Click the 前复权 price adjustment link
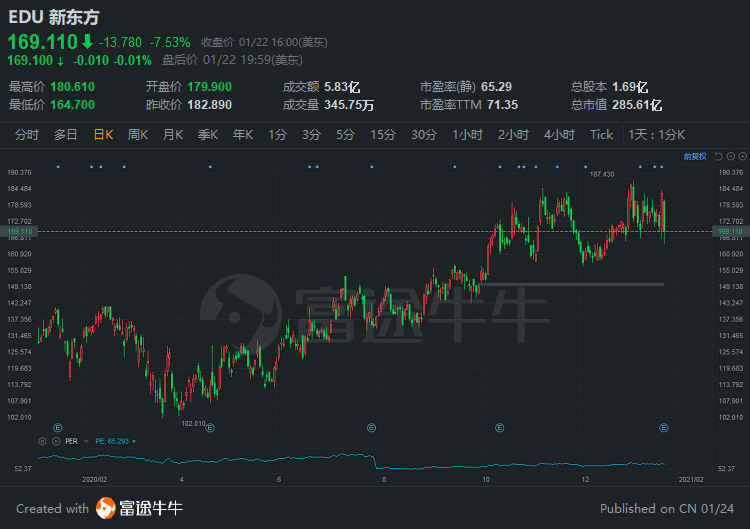 [x=695, y=156]
